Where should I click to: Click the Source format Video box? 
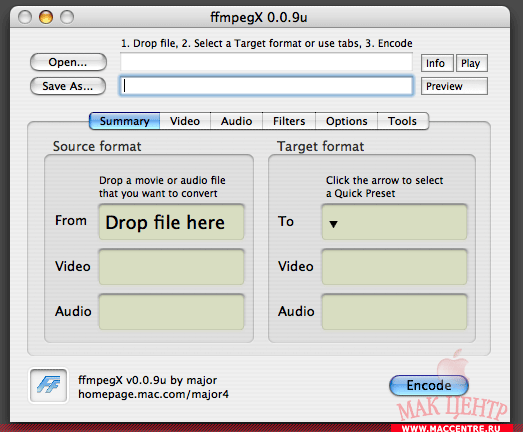(171, 267)
